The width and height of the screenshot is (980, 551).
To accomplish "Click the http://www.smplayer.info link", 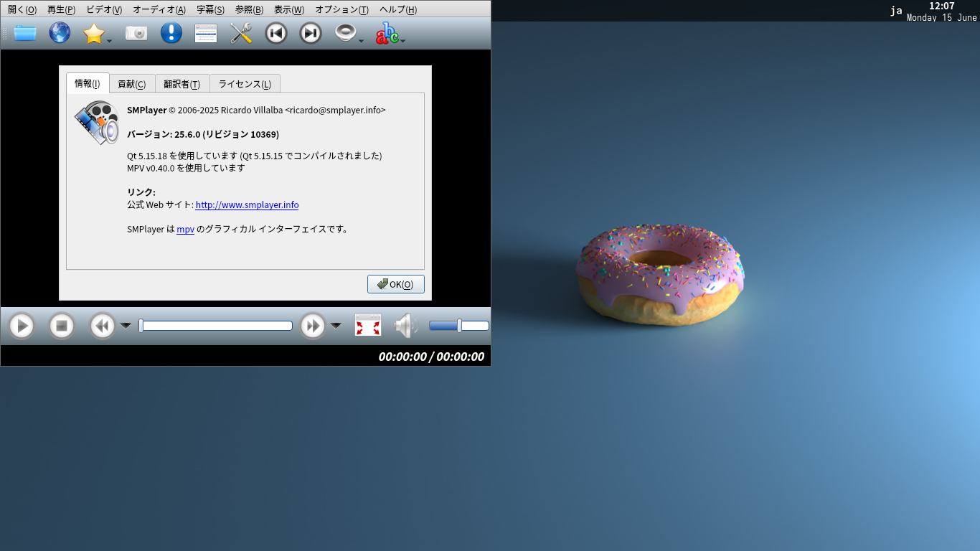I will point(247,204).
